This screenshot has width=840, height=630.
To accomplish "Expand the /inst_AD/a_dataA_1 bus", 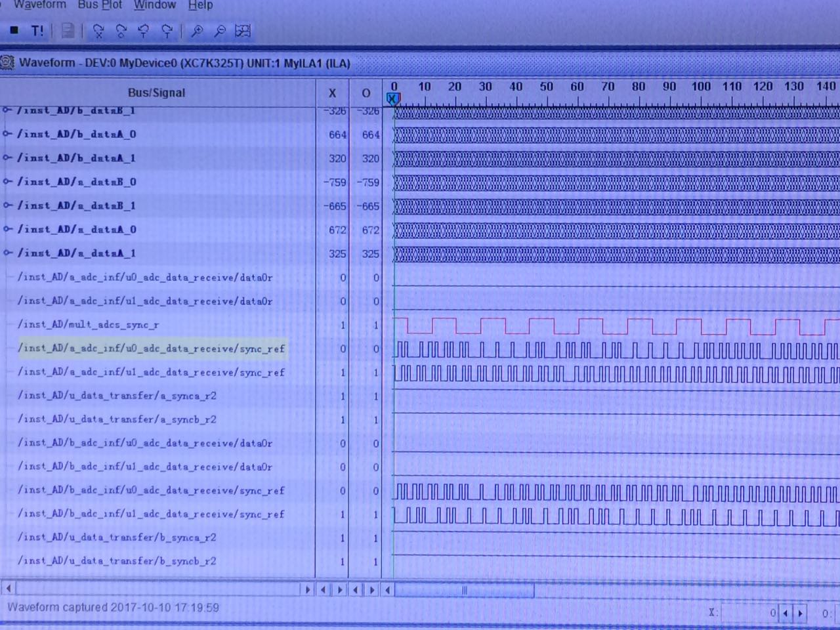I will click(7, 252).
